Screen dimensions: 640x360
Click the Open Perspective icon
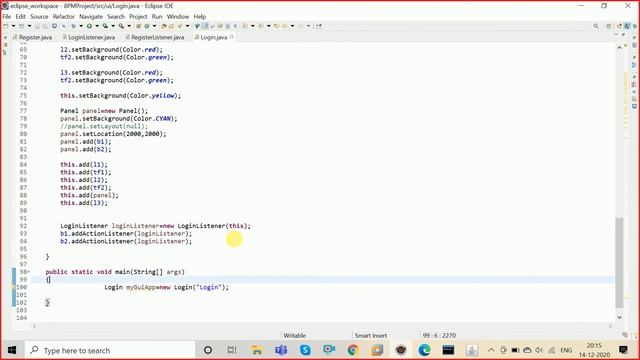point(609,26)
